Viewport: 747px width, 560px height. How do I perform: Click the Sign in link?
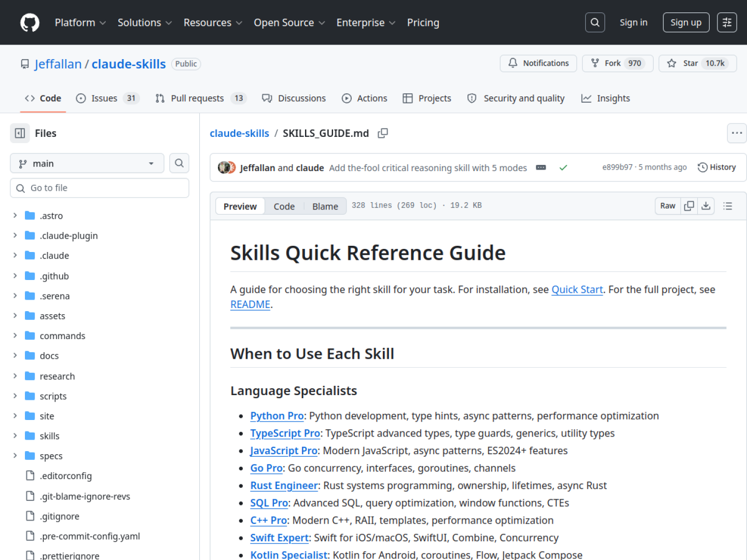click(633, 22)
